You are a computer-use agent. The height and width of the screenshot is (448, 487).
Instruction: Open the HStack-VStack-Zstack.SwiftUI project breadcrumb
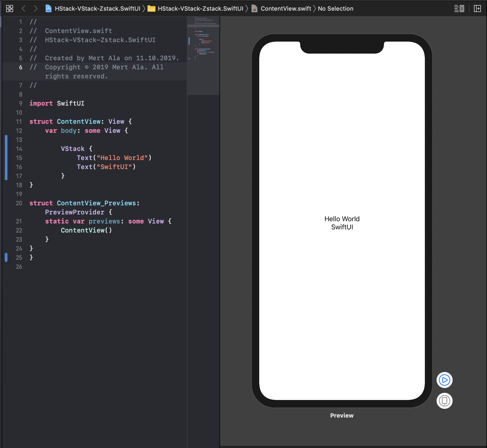click(97, 9)
